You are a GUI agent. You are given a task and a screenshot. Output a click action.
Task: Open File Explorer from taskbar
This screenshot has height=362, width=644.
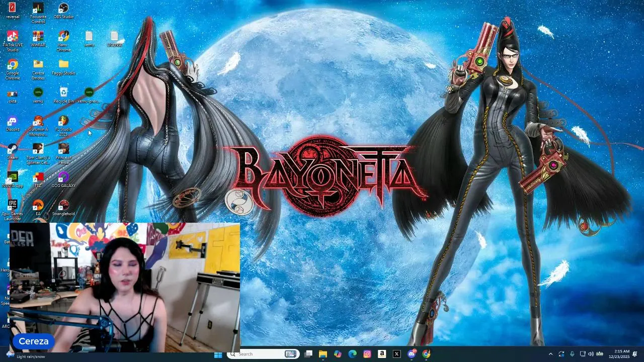[x=323, y=354]
